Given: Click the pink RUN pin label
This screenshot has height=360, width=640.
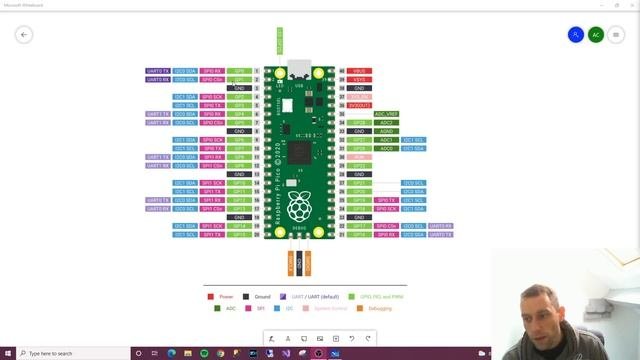Looking at the screenshot, I should (x=359, y=157).
